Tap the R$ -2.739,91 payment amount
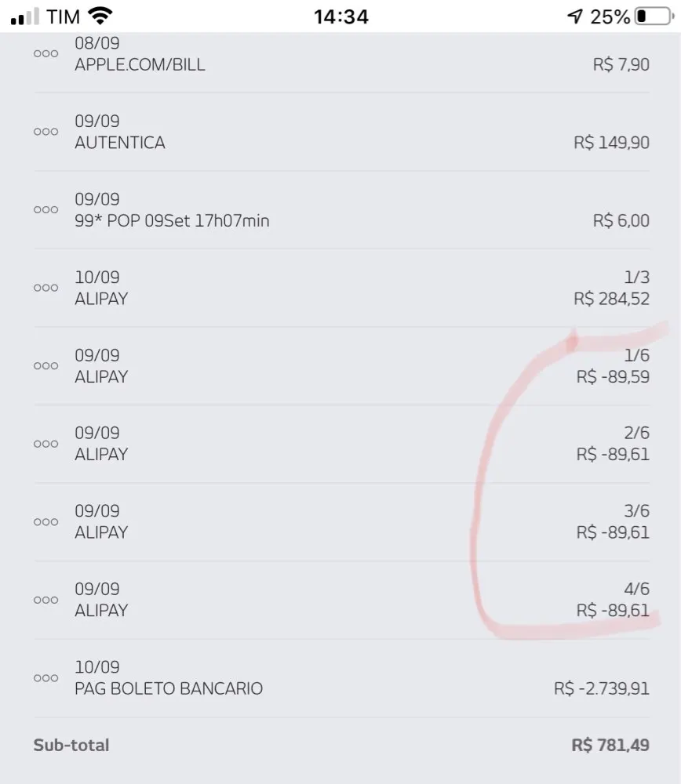 [601, 689]
